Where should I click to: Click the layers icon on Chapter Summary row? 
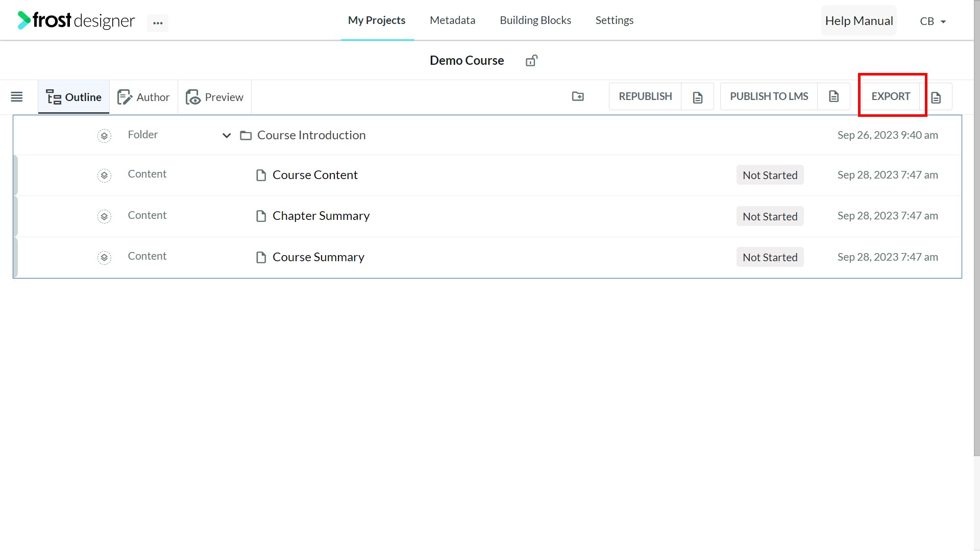pos(104,216)
